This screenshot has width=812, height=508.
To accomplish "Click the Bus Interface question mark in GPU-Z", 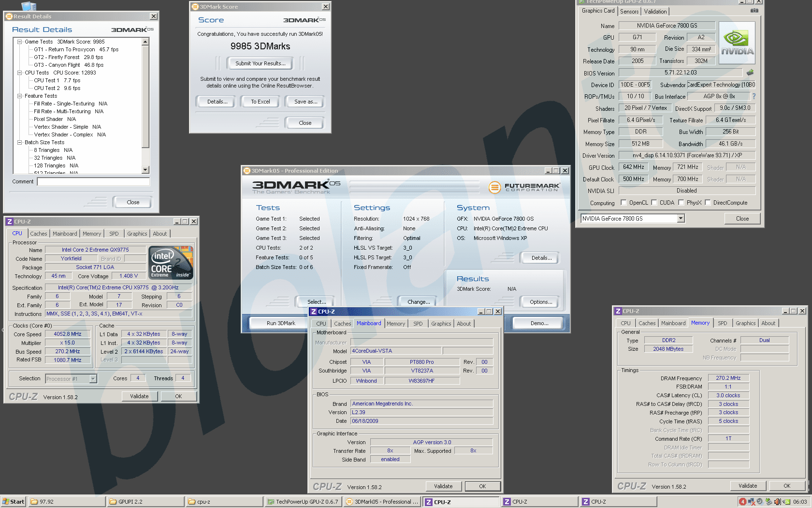I will 754,96.
